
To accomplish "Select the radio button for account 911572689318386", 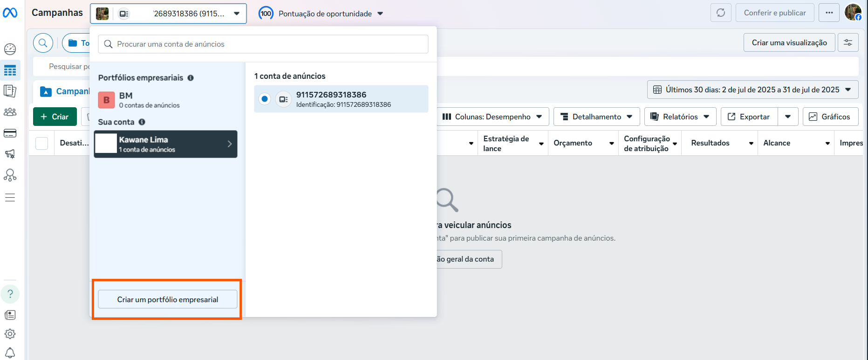I will (x=265, y=99).
